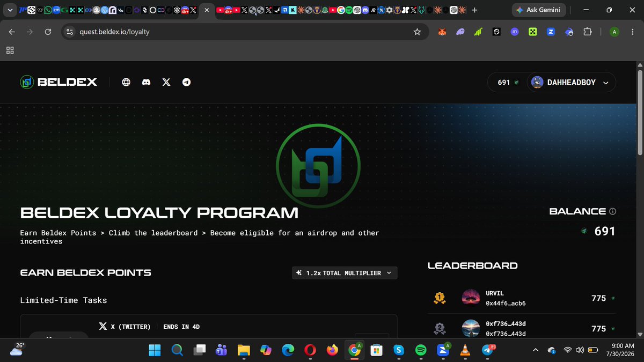Click the Ask Gemini button

[539, 10]
